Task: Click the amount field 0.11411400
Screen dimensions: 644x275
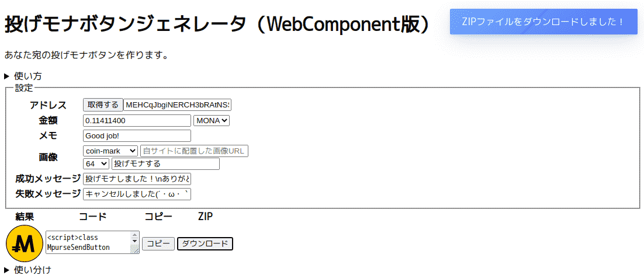Action: 137,121
